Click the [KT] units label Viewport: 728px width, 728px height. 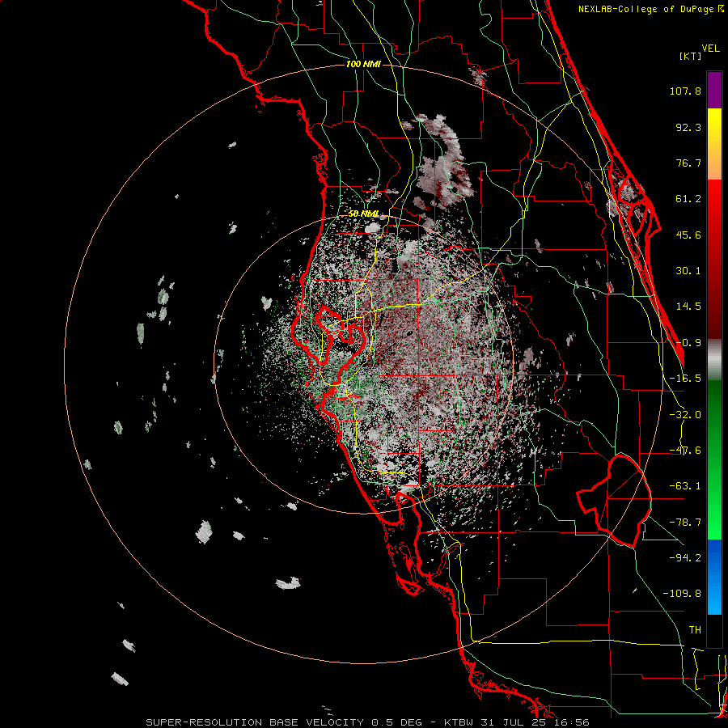[691, 56]
